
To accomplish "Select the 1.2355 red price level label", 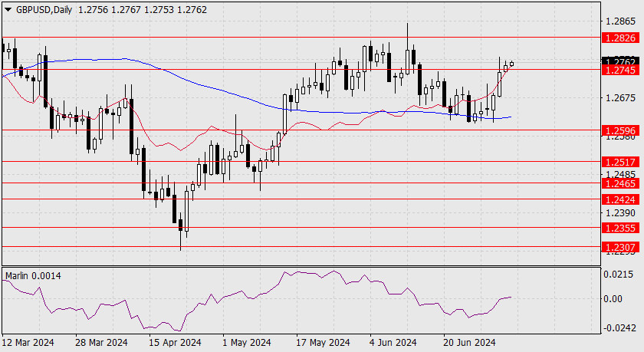I will coord(620,228).
